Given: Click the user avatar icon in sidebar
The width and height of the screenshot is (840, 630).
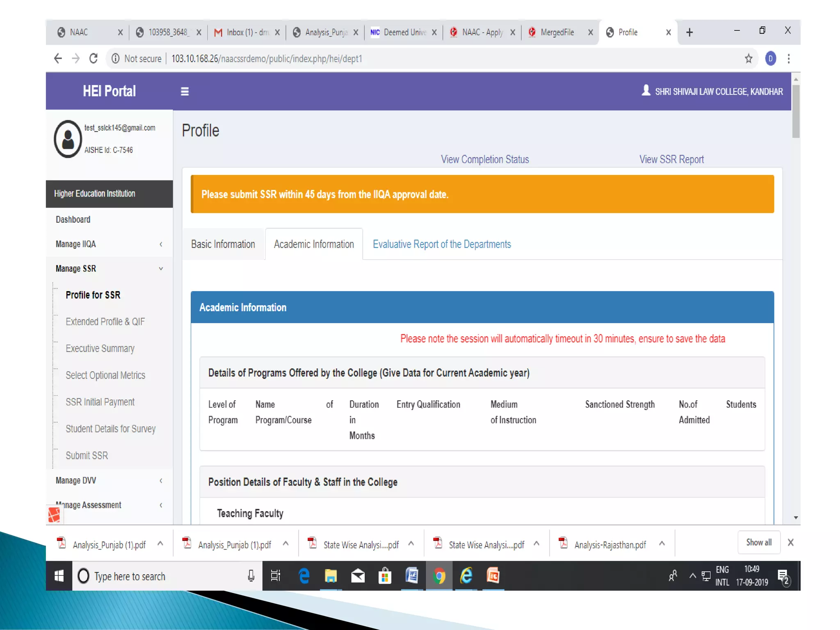Looking at the screenshot, I should pos(68,139).
